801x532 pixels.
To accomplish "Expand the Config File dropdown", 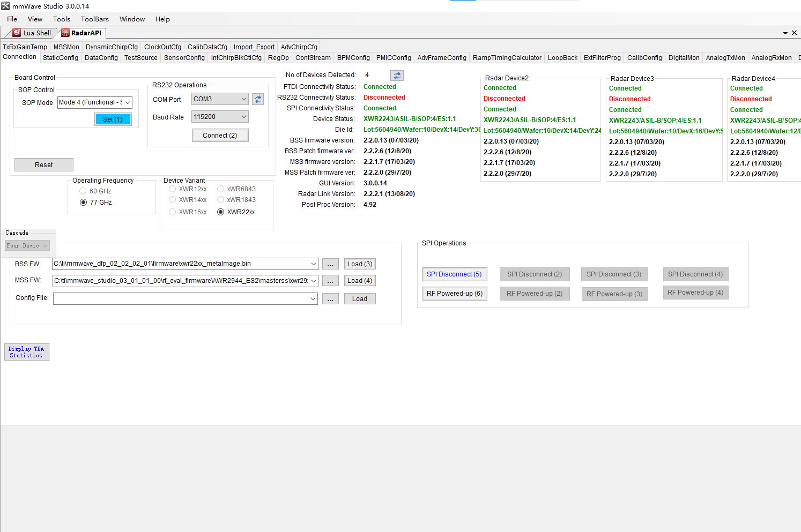I will click(314, 299).
